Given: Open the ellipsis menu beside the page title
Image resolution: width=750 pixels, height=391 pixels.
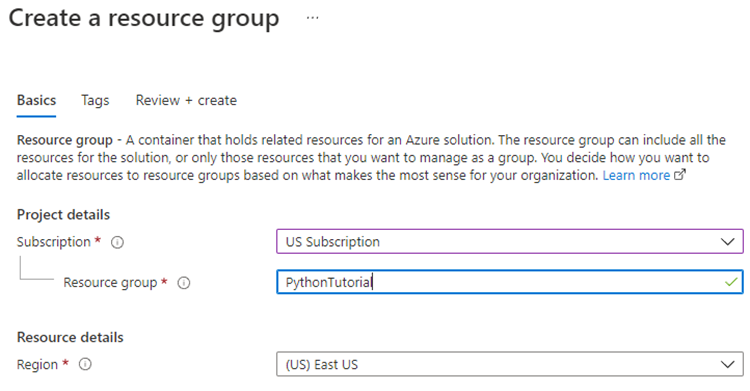Looking at the screenshot, I should coord(312,18).
